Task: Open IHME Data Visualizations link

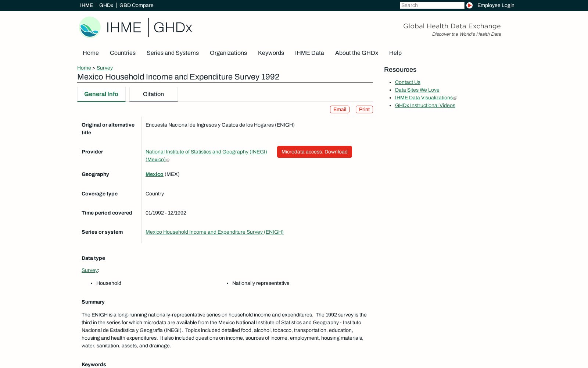Action: [424, 98]
